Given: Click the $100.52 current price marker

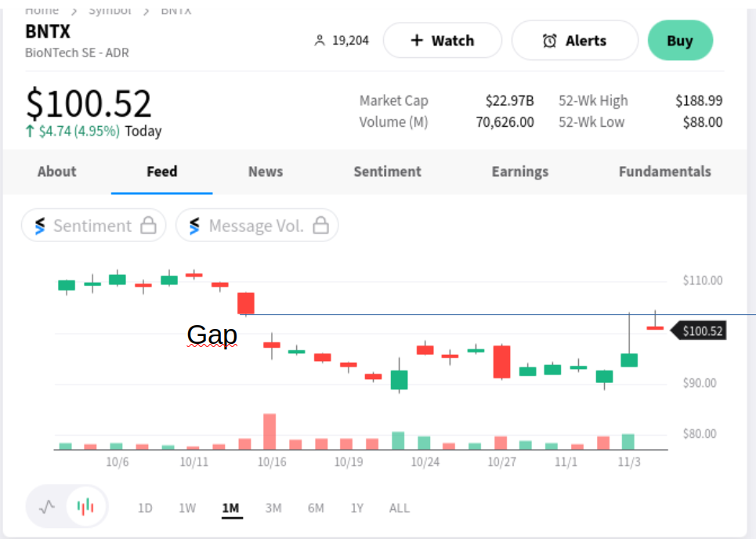Looking at the screenshot, I should click(x=702, y=331).
